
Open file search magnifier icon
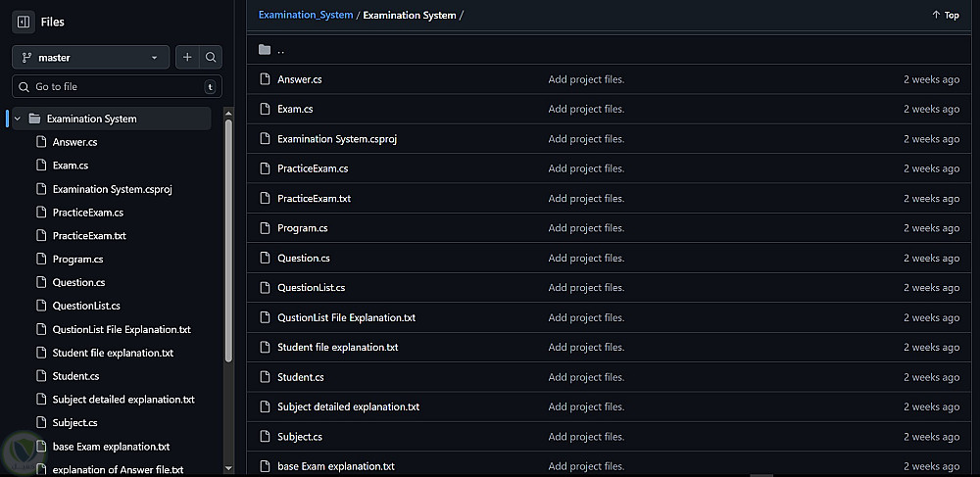point(211,58)
